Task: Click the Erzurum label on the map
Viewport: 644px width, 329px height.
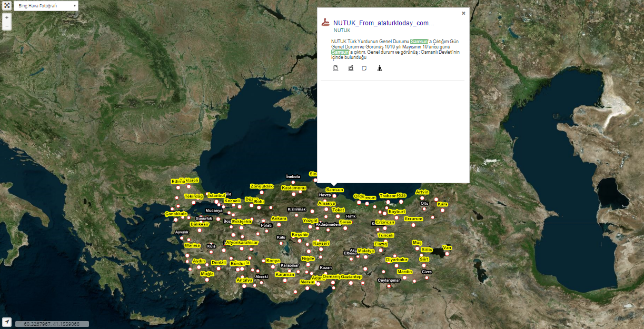Action: click(413, 218)
